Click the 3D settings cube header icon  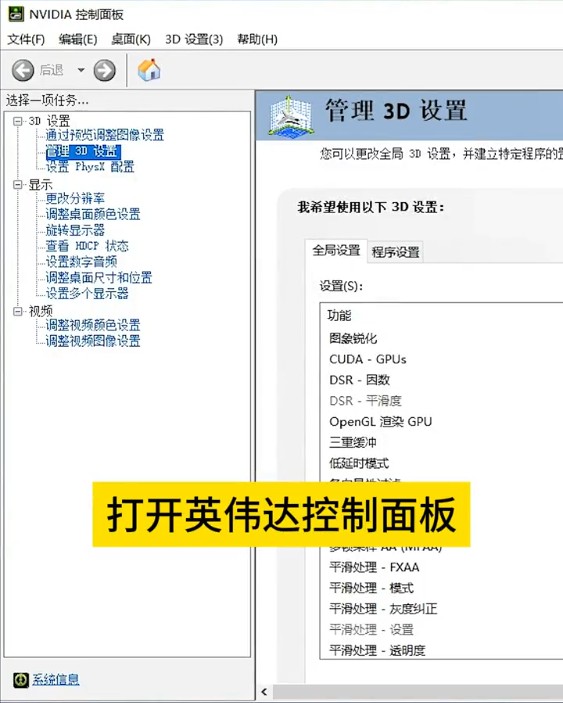pyautogui.click(x=290, y=116)
